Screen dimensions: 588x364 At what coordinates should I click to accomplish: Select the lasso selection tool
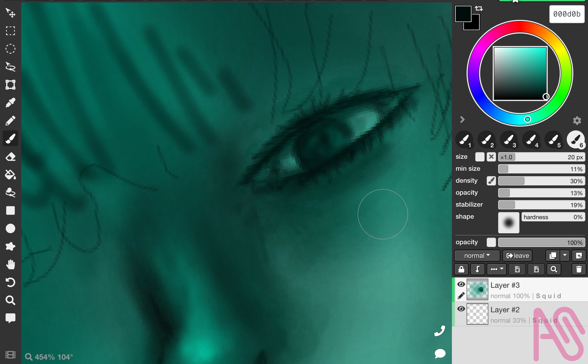coord(10,67)
